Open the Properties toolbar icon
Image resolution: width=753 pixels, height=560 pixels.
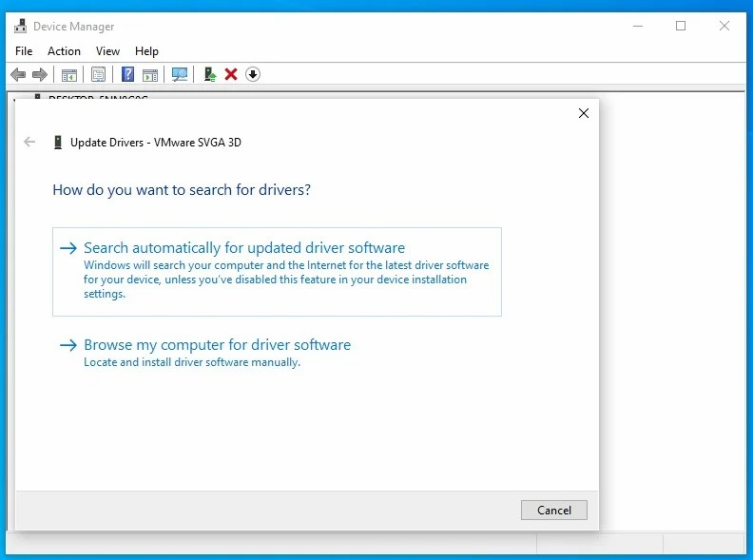tap(99, 75)
